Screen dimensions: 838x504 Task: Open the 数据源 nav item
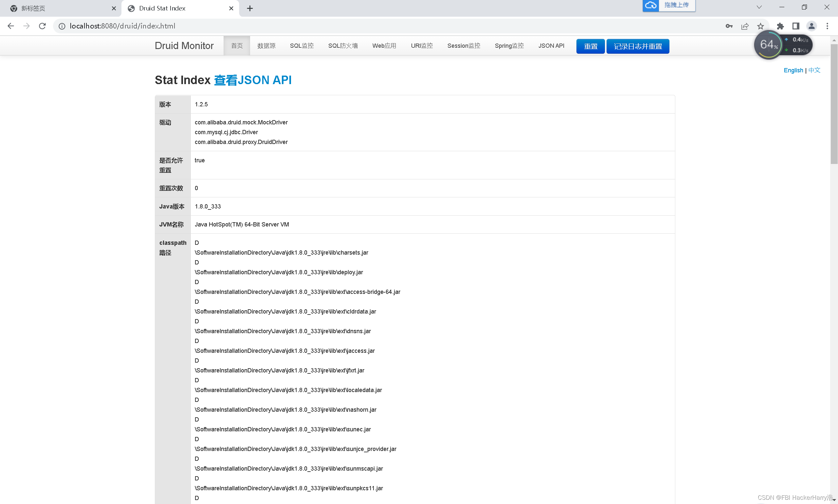[266, 46]
